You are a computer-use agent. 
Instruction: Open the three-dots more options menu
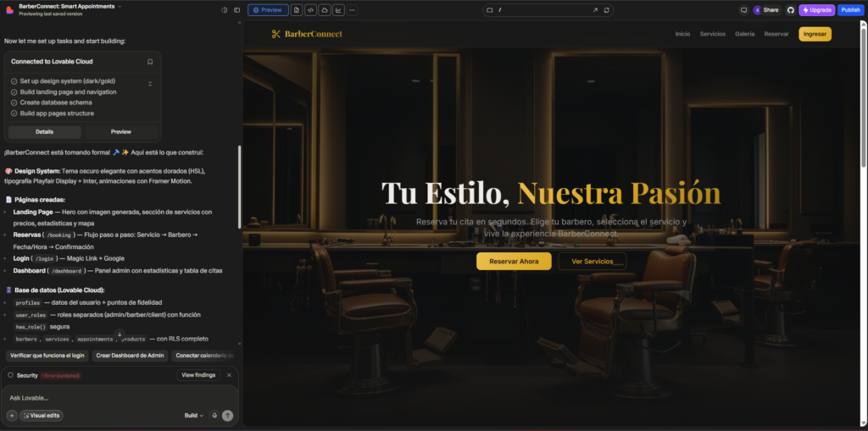tap(352, 10)
